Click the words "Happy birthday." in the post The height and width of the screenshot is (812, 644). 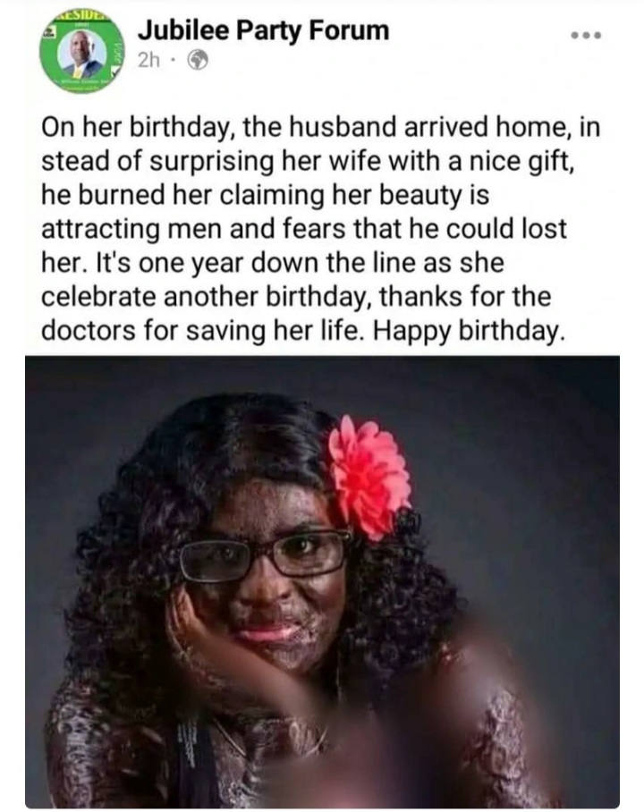click(x=467, y=331)
